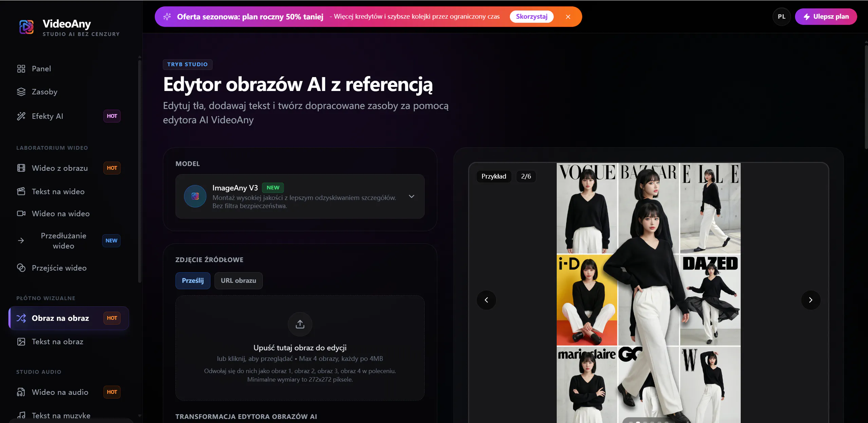Open Tekst na wideo tool
The height and width of the screenshot is (423, 868).
click(x=69, y=191)
